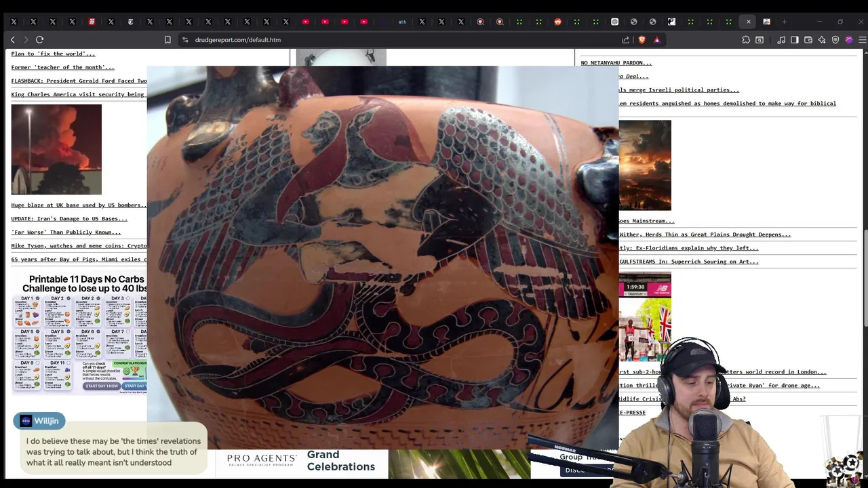This screenshot has height=488, width=868.
Task: Bookmark this page with the bookmark icon
Action: 167,40
